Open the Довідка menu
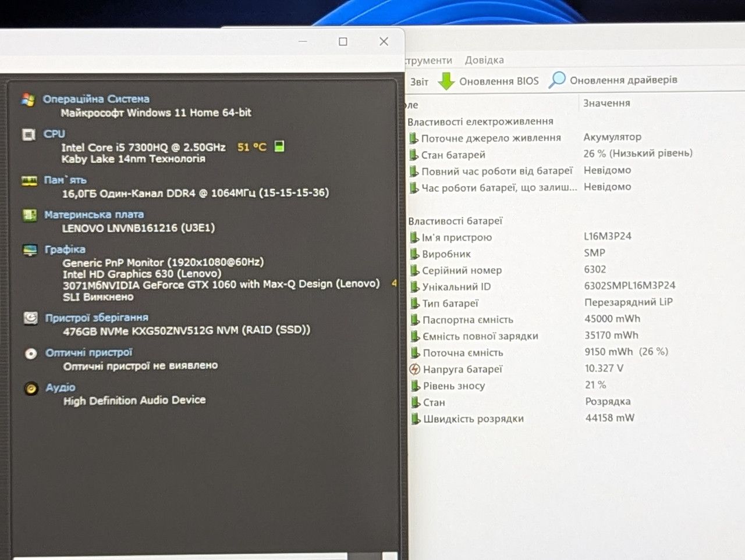The image size is (745, 560). [484, 60]
